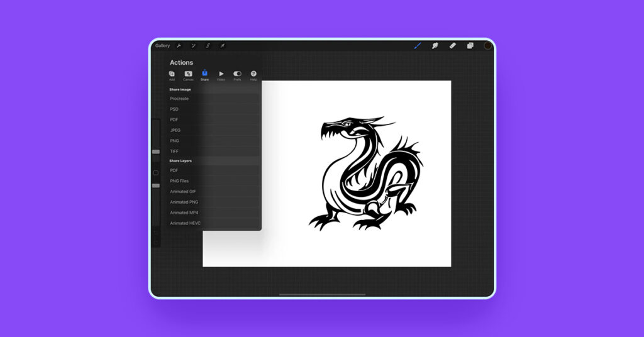Activate the Transform arrow tool
644x337 pixels.
[x=223, y=46]
